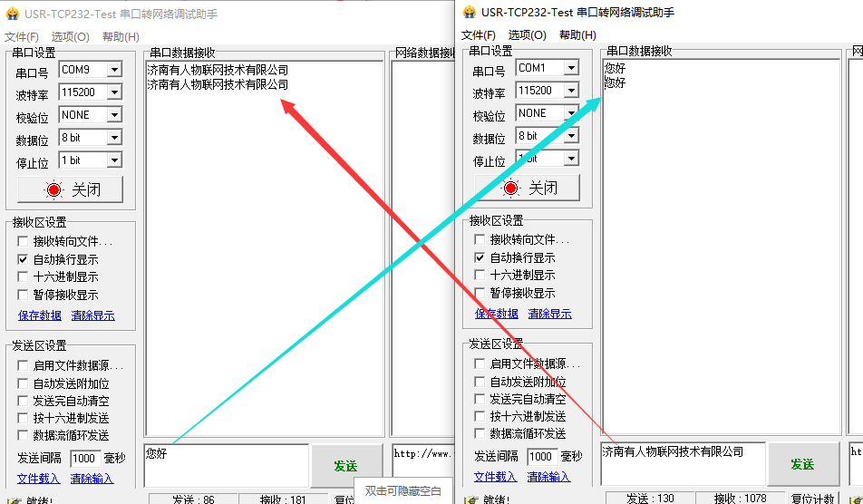Enable 接收转向文件 in the COM9 window
This screenshot has height=504, width=863.
click(x=24, y=241)
